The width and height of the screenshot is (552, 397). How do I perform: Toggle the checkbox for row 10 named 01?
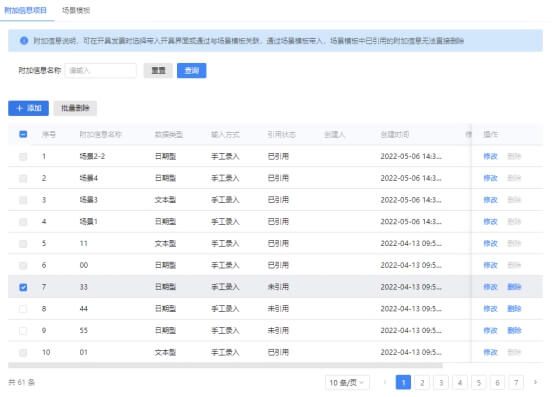(23, 353)
